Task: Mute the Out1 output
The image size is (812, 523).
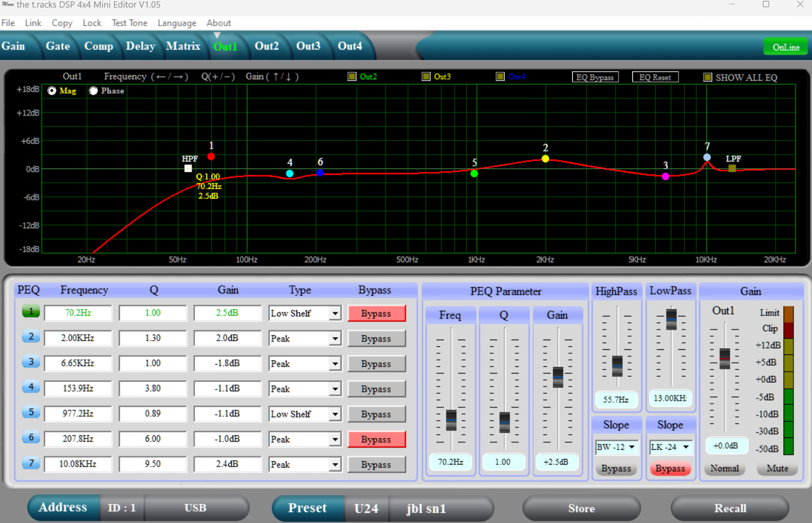Action: 777,468
